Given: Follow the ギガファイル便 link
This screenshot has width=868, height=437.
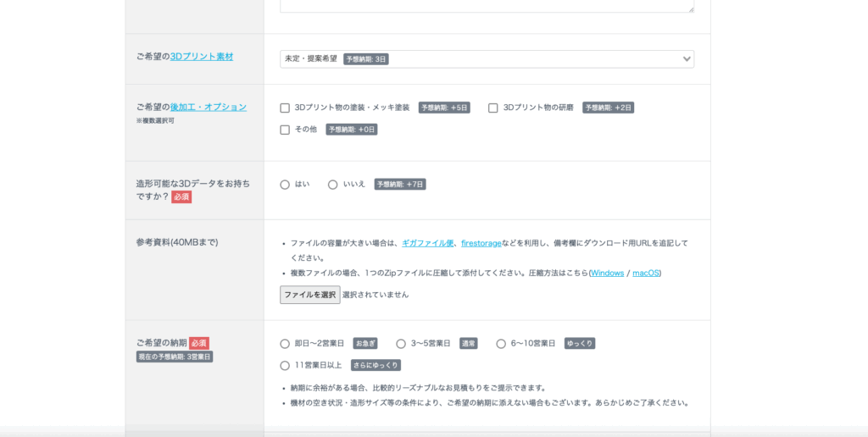Looking at the screenshot, I should click(x=428, y=243).
